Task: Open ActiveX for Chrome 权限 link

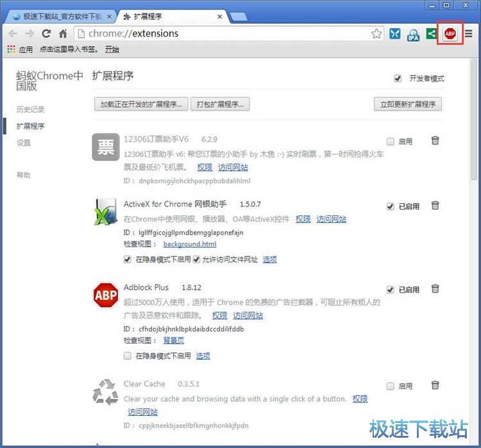Action: 303,219
